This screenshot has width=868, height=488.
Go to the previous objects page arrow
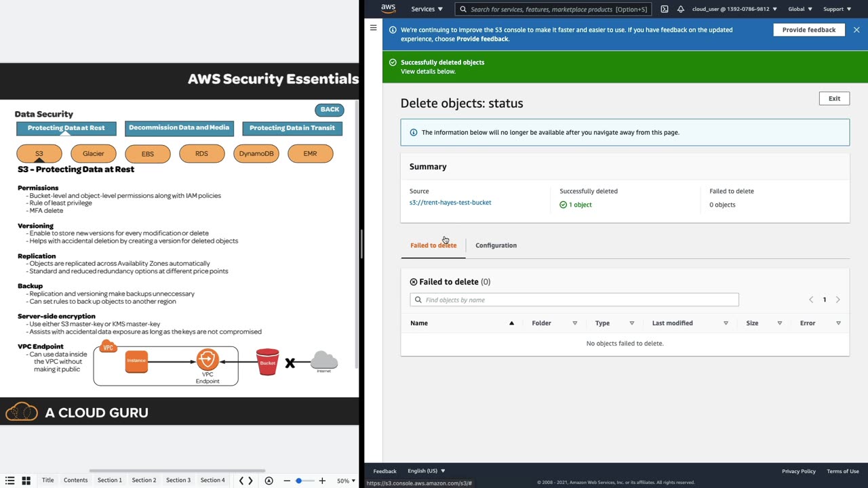(x=811, y=300)
